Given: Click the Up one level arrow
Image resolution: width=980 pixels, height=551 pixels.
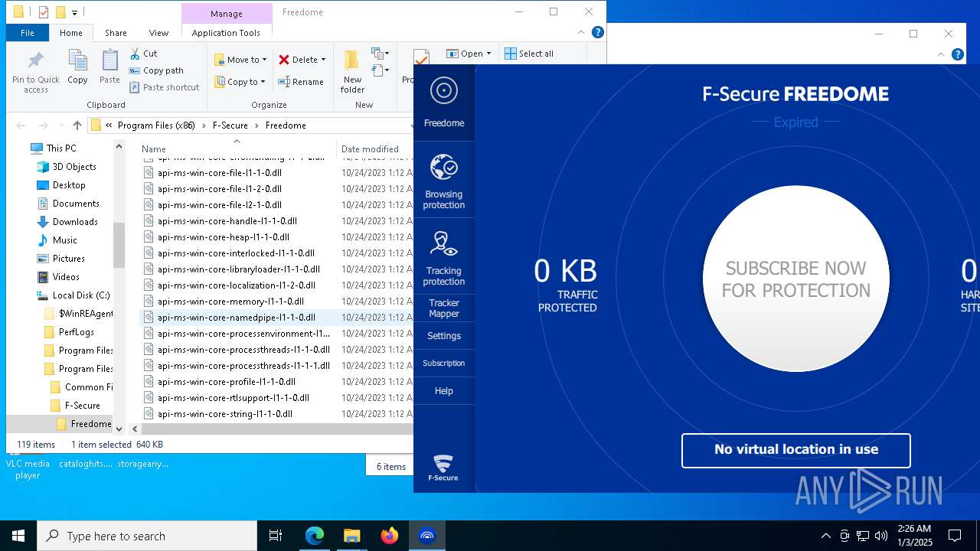Looking at the screenshot, I should coord(77,126).
